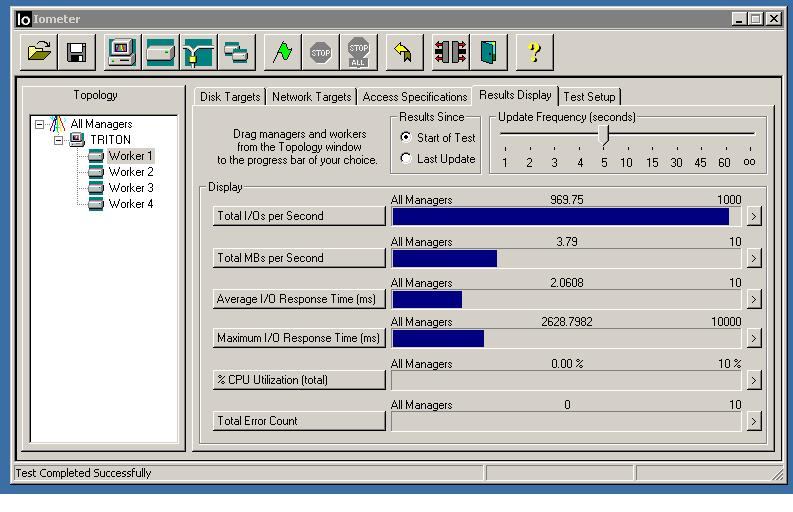Click the Worker 1 disk icon

point(96,156)
